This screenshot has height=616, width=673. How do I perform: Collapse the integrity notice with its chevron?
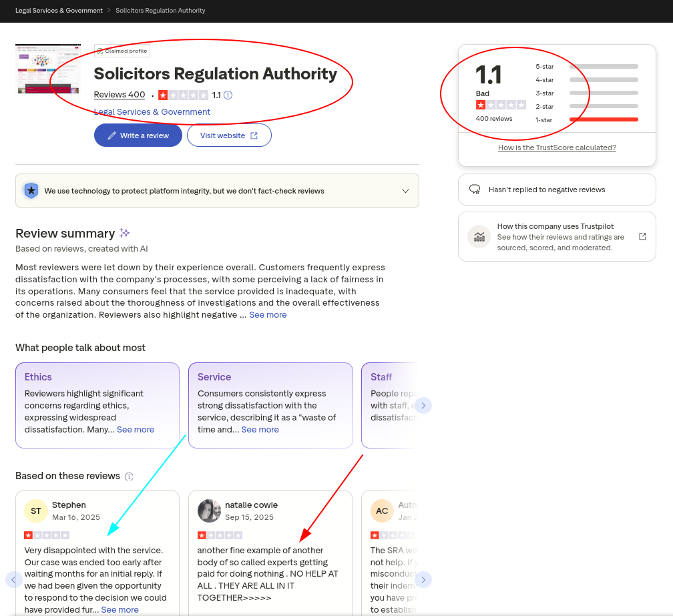405,190
